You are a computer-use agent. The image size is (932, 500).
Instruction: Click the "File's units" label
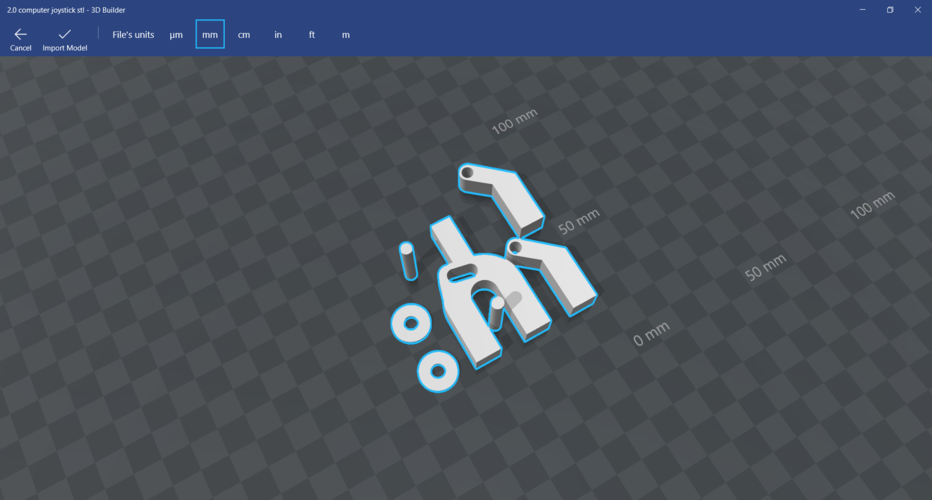(133, 34)
